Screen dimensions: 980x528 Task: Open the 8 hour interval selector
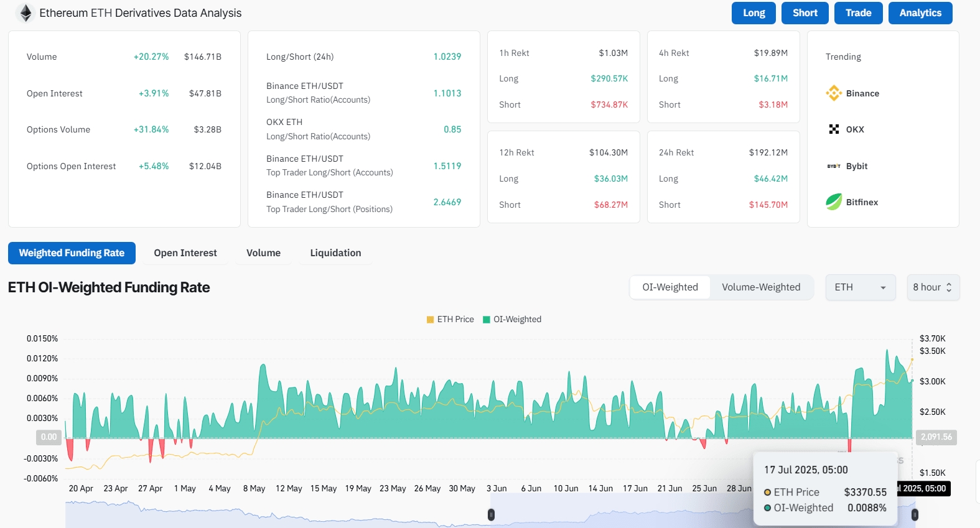click(x=933, y=287)
